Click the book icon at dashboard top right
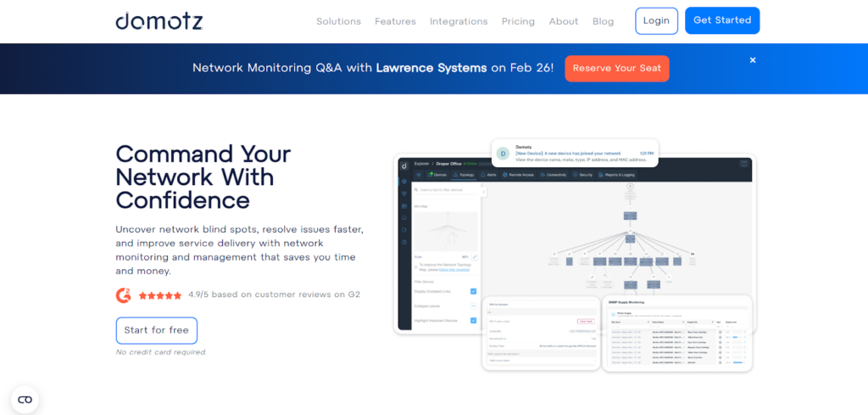 coord(744,164)
